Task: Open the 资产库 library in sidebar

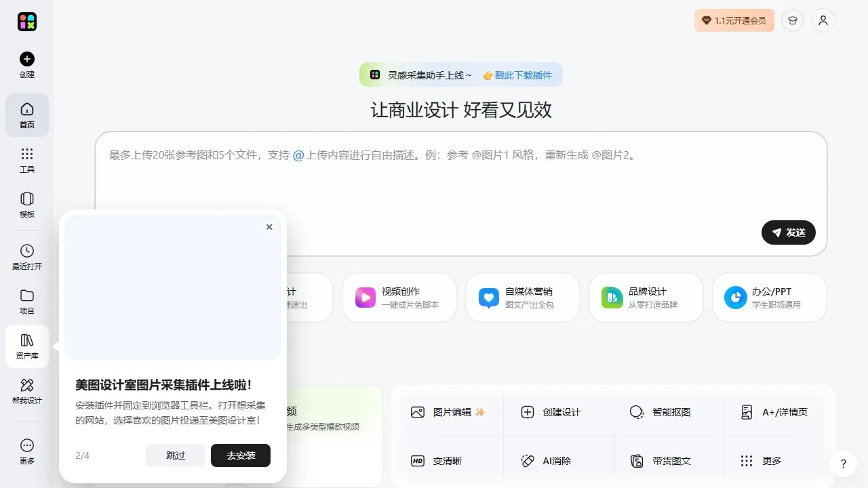Action: tap(27, 346)
